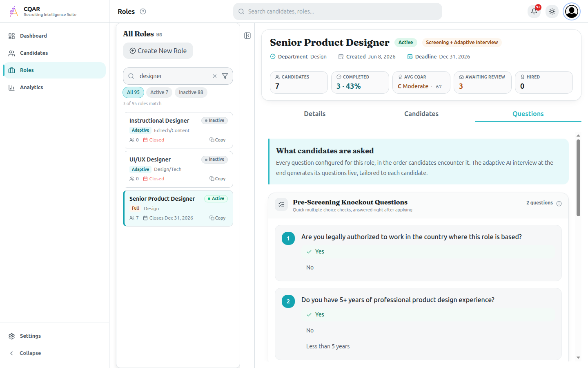Image resolution: width=588 pixels, height=368 pixels.
Task: Click the Closed label on UI/UX Designer
Action: tap(154, 179)
